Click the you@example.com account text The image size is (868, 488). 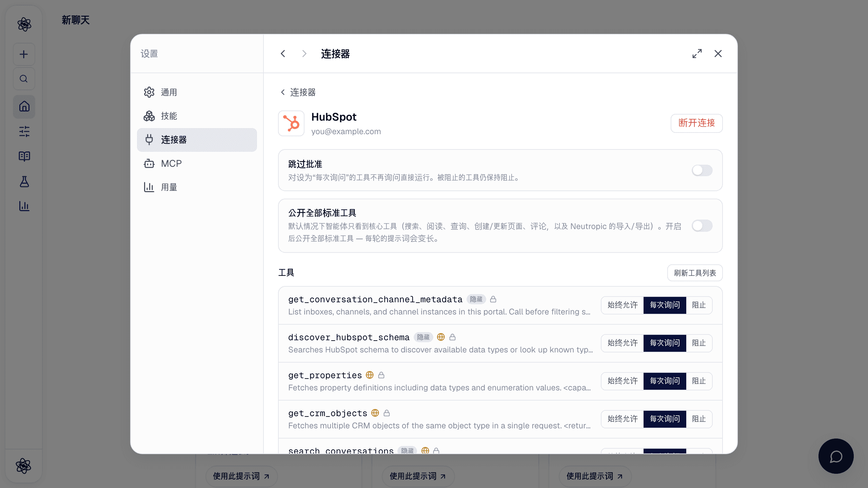(346, 131)
